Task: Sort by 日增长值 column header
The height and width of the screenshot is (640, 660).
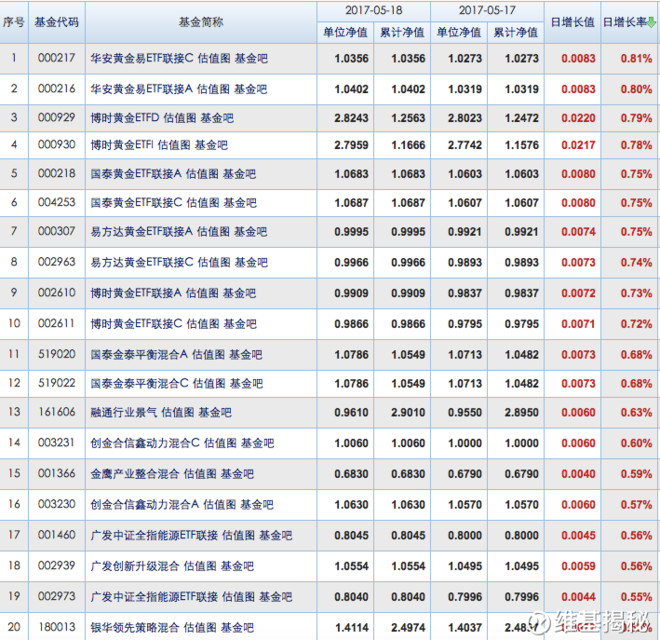Action: click(x=572, y=22)
